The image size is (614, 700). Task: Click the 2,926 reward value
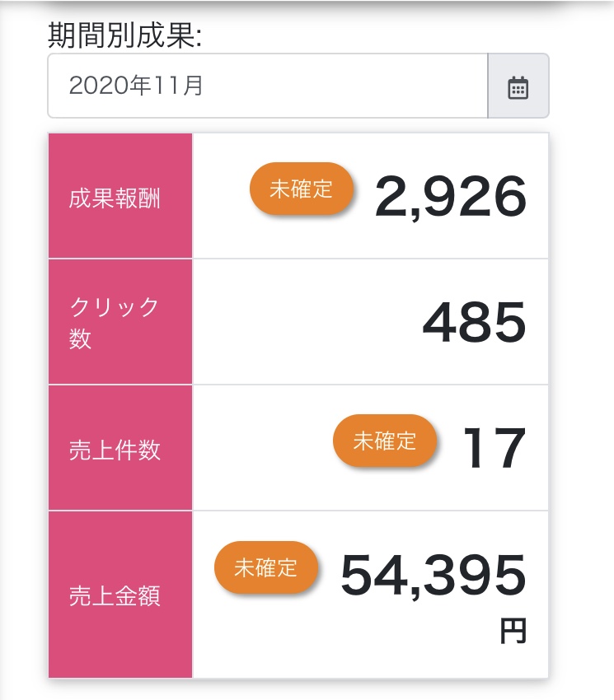[451, 197]
